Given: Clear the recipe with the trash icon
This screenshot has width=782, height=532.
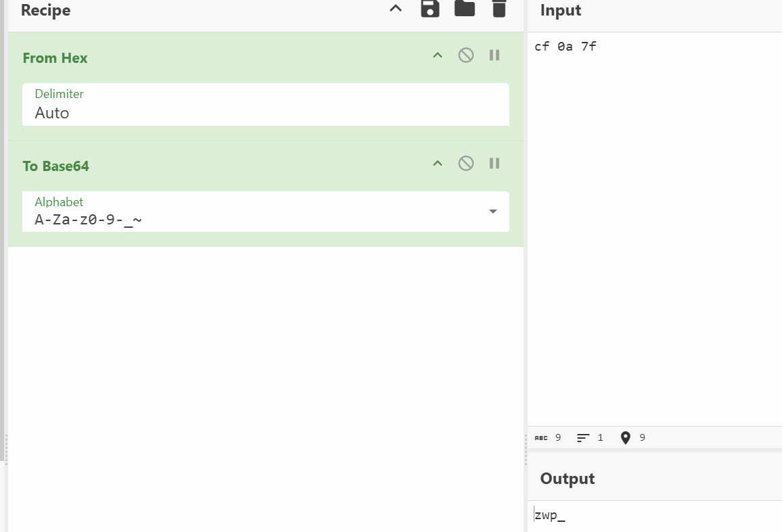Looking at the screenshot, I should click(x=499, y=9).
